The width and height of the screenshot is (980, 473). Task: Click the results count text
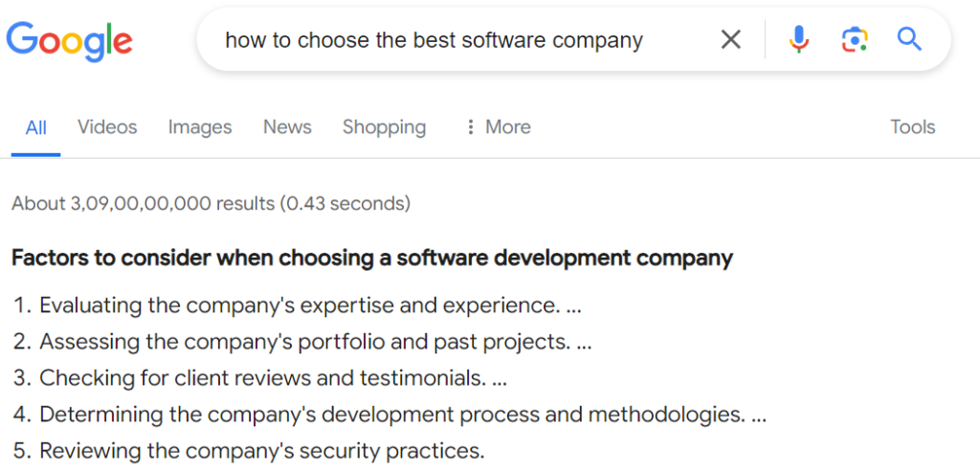click(211, 203)
